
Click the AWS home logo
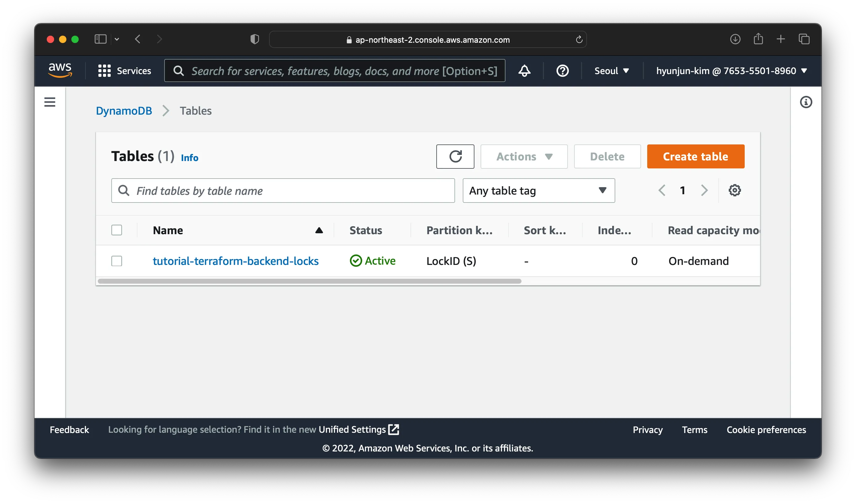click(60, 70)
